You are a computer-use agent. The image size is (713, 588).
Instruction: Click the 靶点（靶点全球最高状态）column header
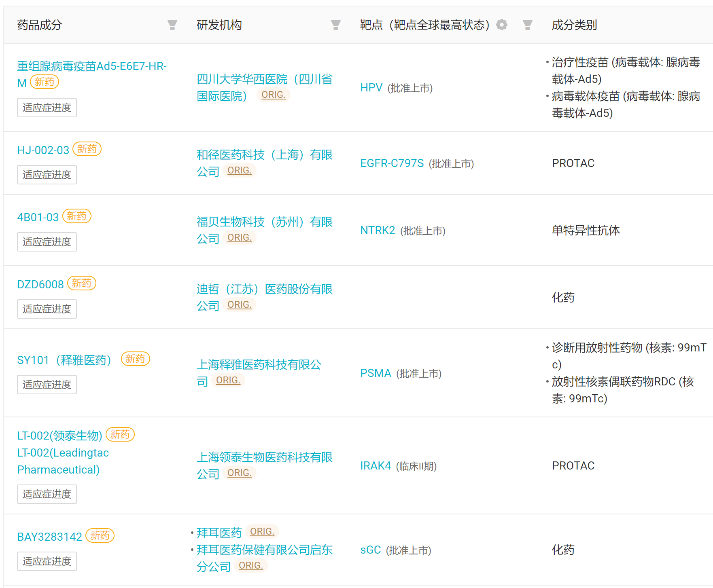(x=425, y=25)
